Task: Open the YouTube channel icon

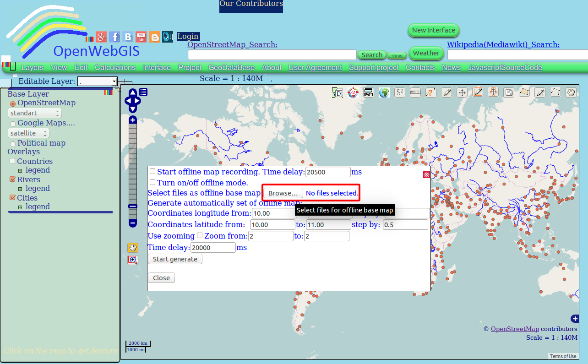Action: tap(141, 37)
